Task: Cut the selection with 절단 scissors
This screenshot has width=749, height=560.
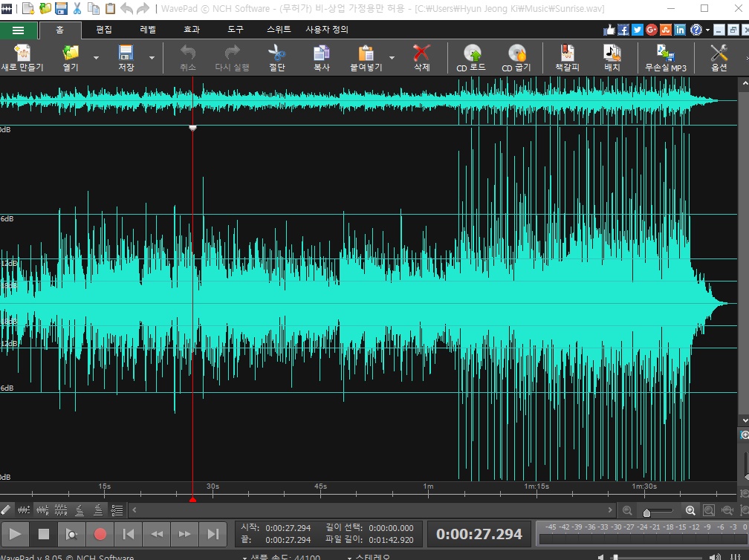Action: coord(276,58)
